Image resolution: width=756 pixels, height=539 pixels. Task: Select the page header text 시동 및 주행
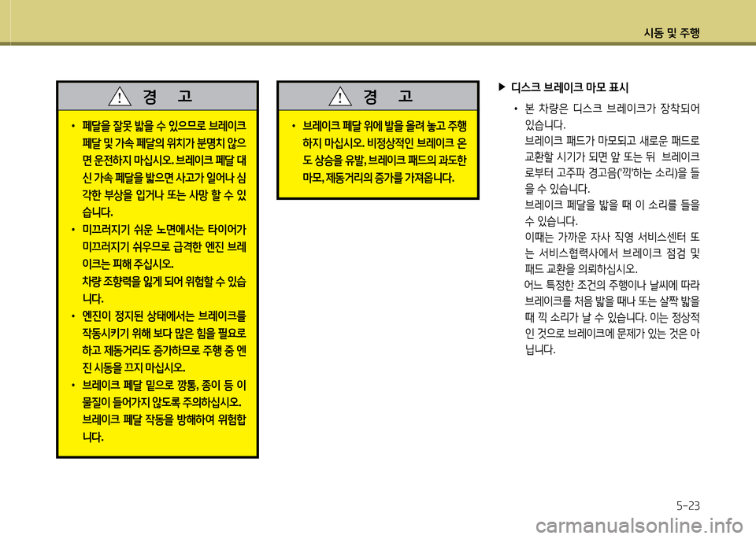click(672, 33)
